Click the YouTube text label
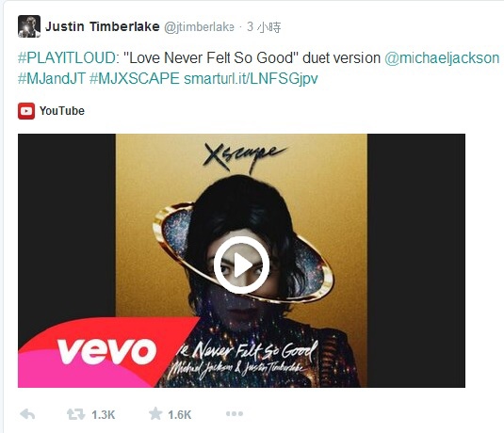 tap(62, 111)
